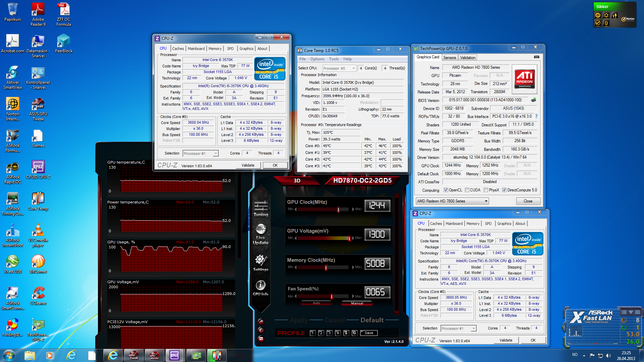This screenshot has height=362, width=644.
Task: Open the CCleaner desktop shortcut
Action: pyautogui.click(x=38, y=296)
